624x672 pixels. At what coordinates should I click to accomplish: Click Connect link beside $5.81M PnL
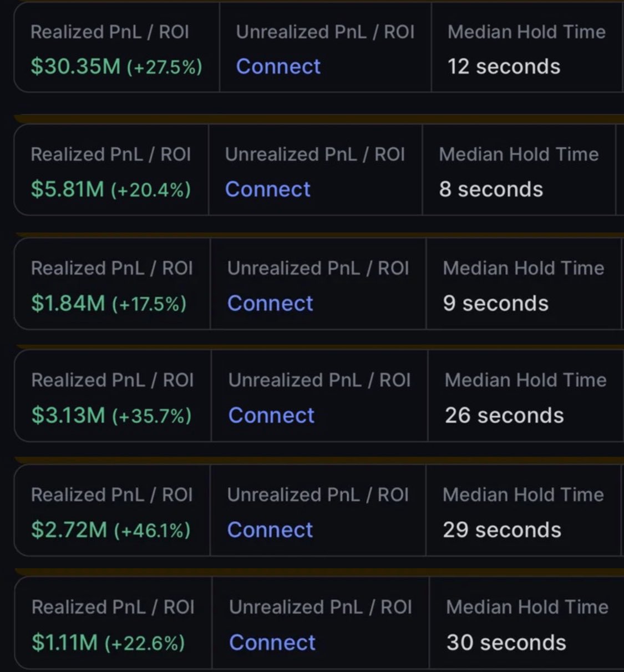[268, 189]
